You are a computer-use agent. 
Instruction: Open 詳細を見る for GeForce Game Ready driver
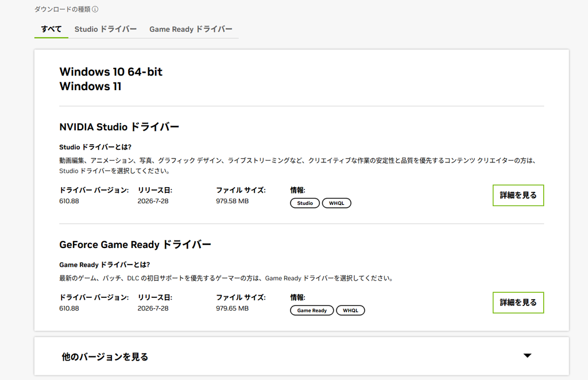[x=519, y=303]
